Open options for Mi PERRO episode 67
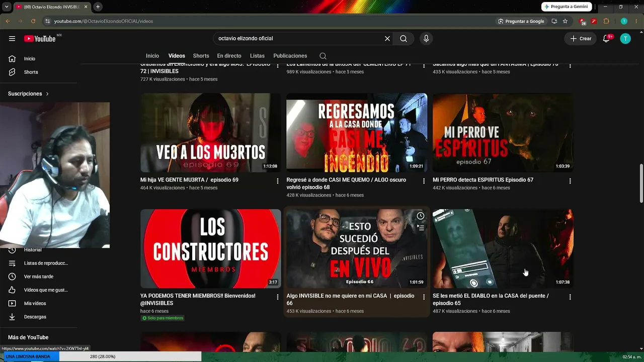 pos(570,181)
